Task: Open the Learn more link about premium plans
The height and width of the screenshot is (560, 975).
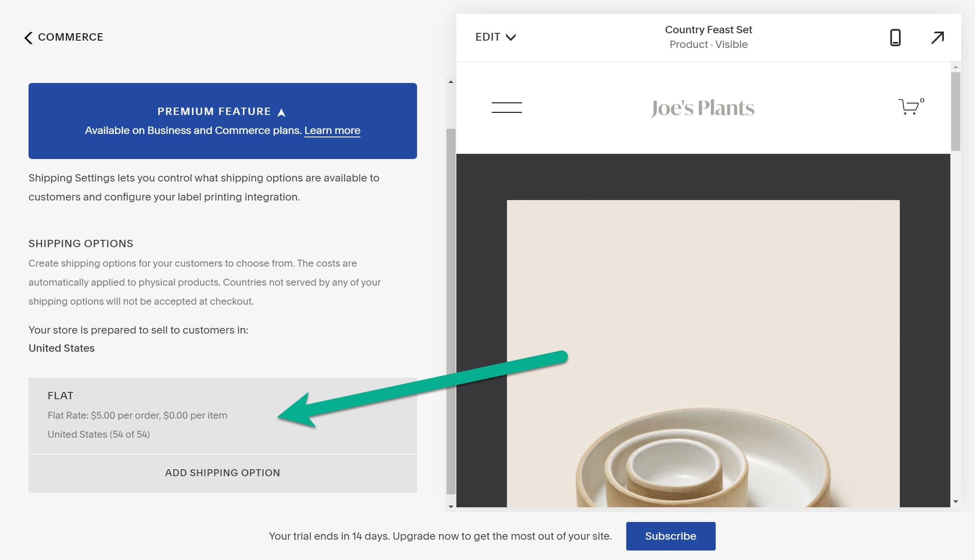Action: pyautogui.click(x=332, y=130)
